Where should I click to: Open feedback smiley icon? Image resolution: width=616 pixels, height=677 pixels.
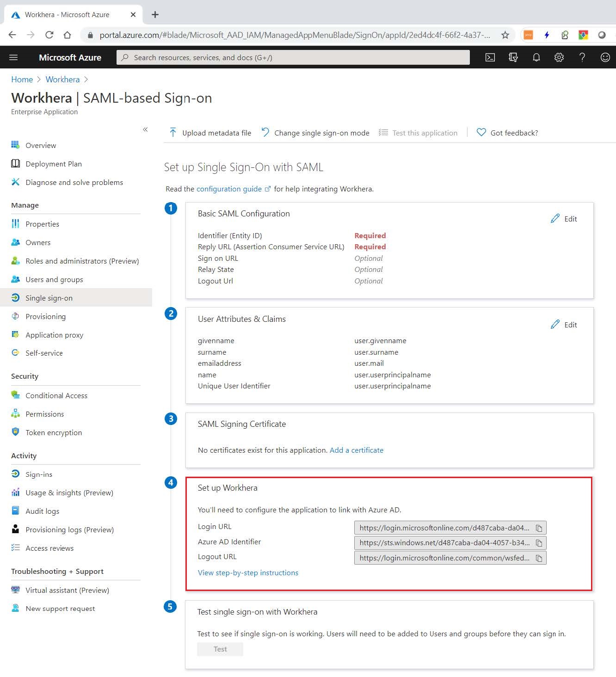pyautogui.click(x=605, y=57)
